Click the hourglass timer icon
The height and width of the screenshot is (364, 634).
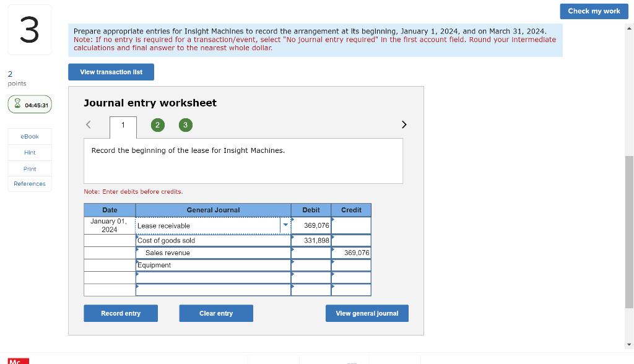point(16,104)
